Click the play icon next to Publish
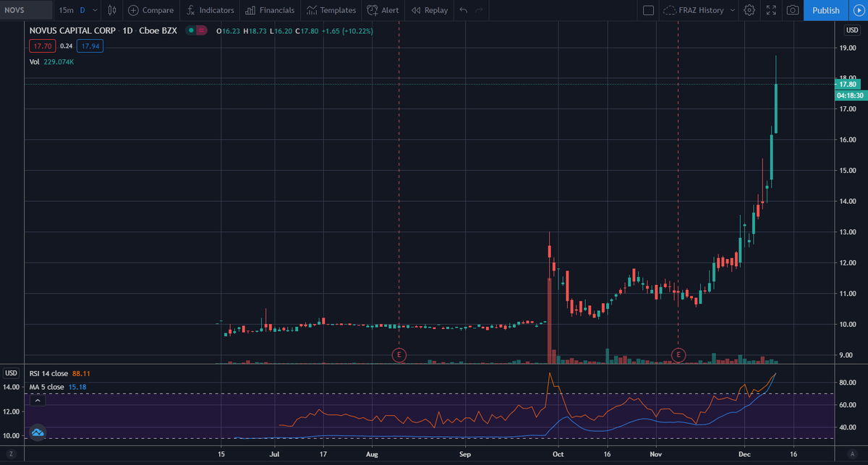868x465 pixels. (x=858, y=10)
